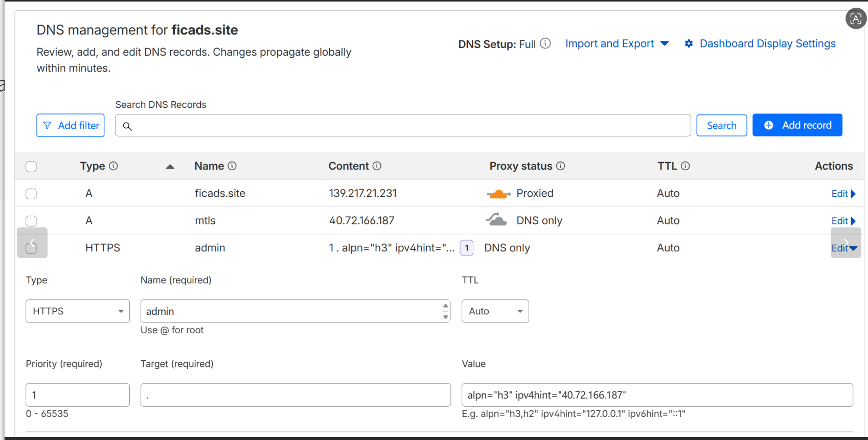Screen dimensions: 868x440
Task: Click the Proxy status info icon
Action: click(x=560, y=166)
